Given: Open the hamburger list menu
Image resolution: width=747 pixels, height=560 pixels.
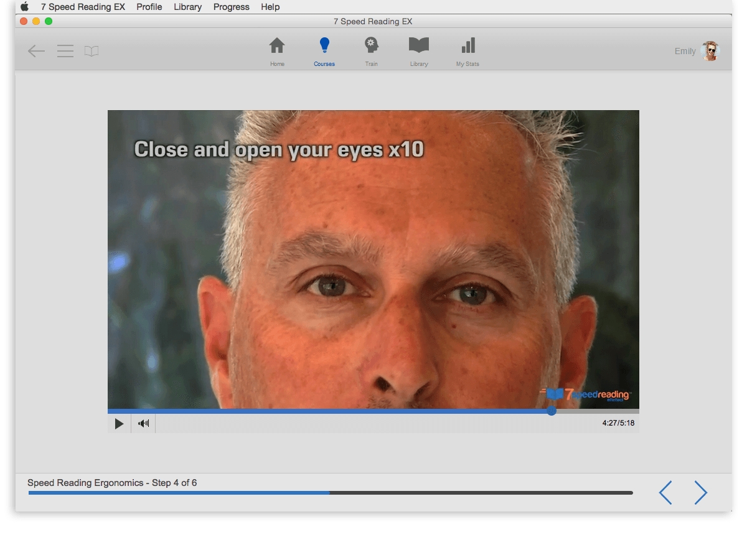Looking at the screenshot, I should [x=65, y=51].
